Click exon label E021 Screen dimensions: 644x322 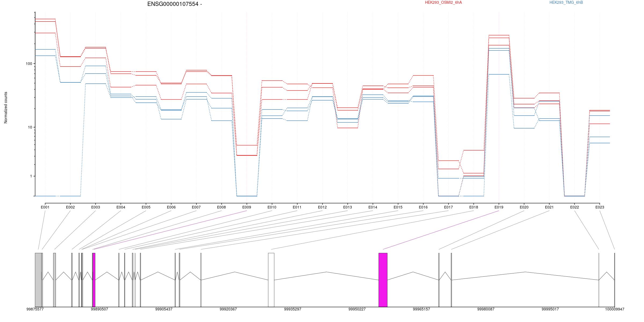(x=549, y=207)
